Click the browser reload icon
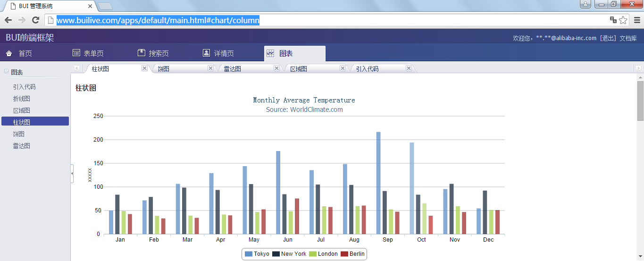Viewport: 644px width, 261px height. tap(35, 20)
